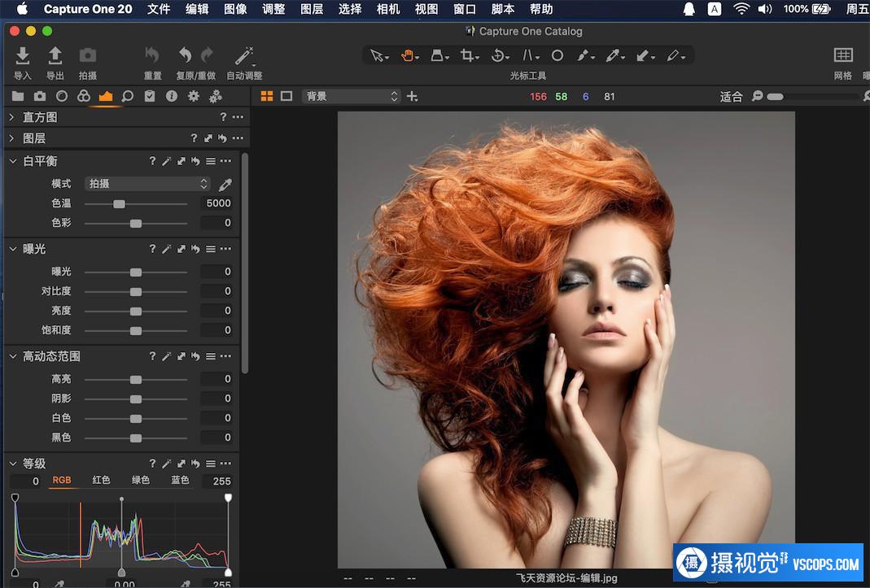Open the 调整 menu

[x=273, y=9]
